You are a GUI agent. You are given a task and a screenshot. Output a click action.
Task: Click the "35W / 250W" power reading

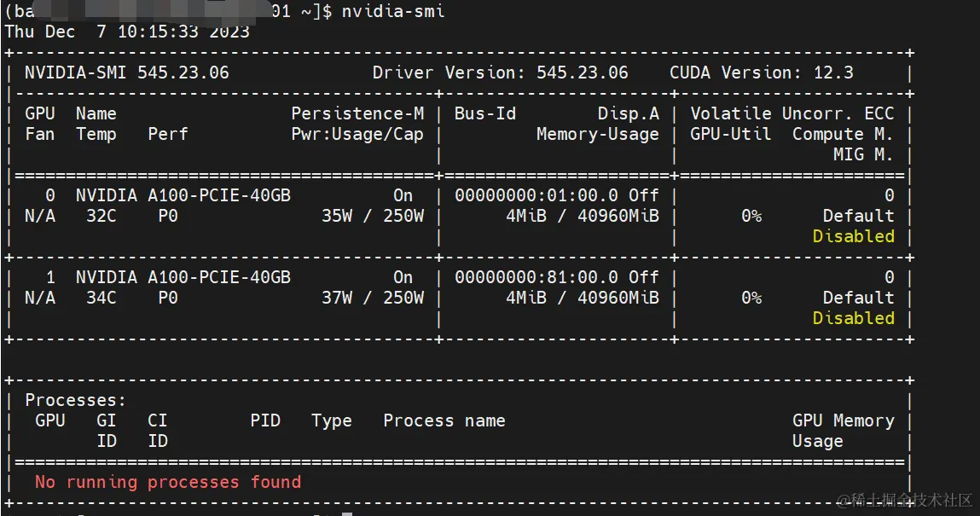point(373,216)
